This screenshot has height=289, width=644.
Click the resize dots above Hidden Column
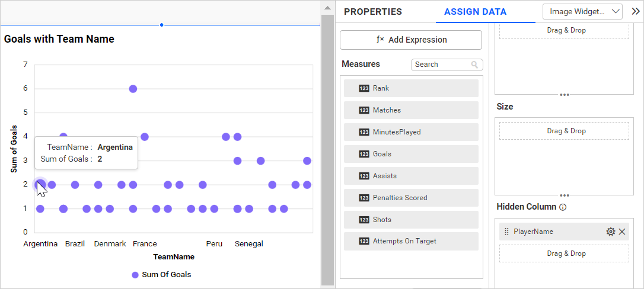pos(565,195)
